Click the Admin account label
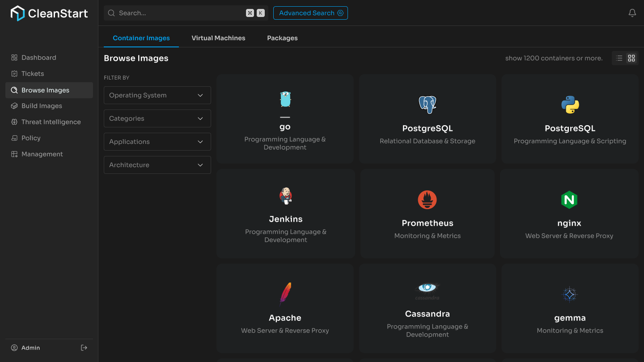This screenshot has width=644, height=362. pyautogui.click(x=30, y=348)
